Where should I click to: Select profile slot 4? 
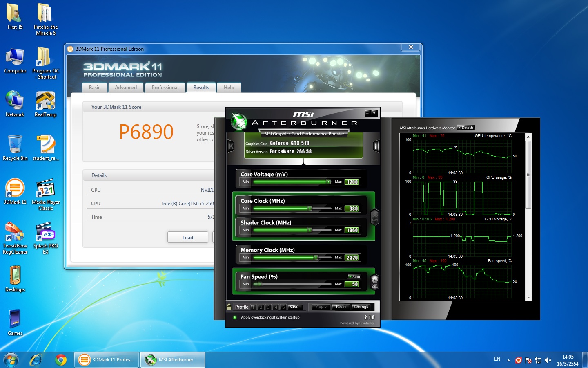click(276, 307)
